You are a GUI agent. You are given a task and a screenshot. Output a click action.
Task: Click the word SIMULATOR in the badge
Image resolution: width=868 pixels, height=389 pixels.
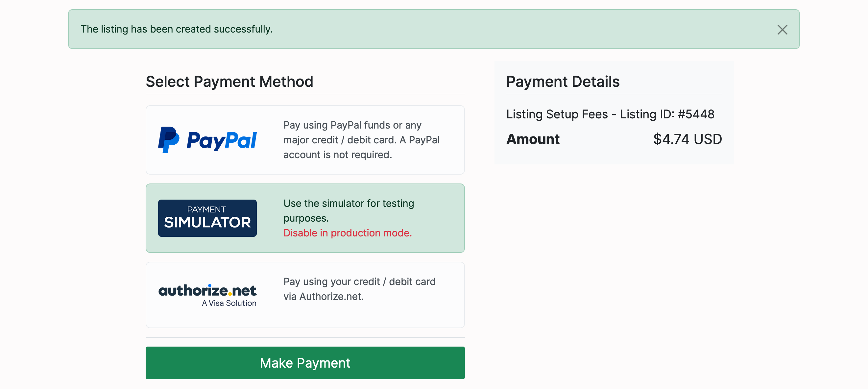pos(207,223)
